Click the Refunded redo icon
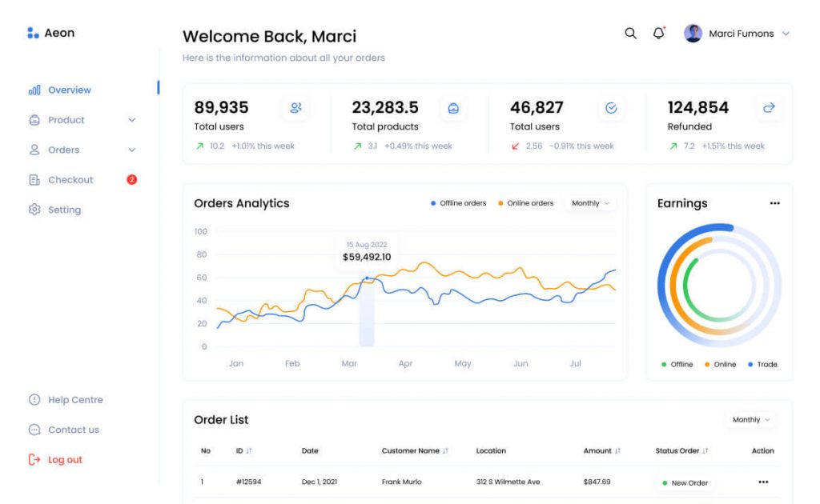 [768, 107]
